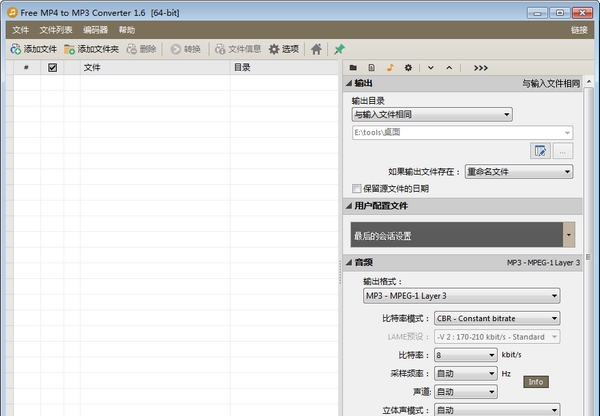Screen dimensions: 600x416
Task: Click the browse … button for output directory
Action: tap(563, 151)
